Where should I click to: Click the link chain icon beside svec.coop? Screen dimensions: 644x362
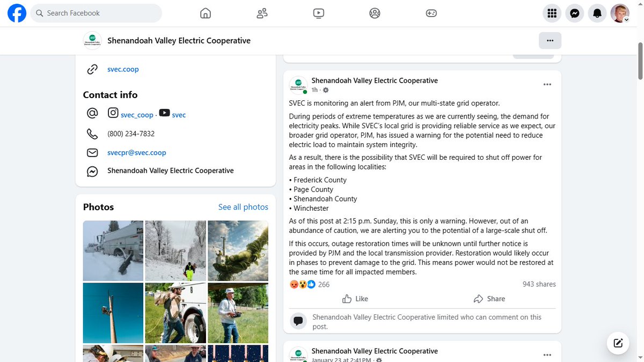coord(92,69)
